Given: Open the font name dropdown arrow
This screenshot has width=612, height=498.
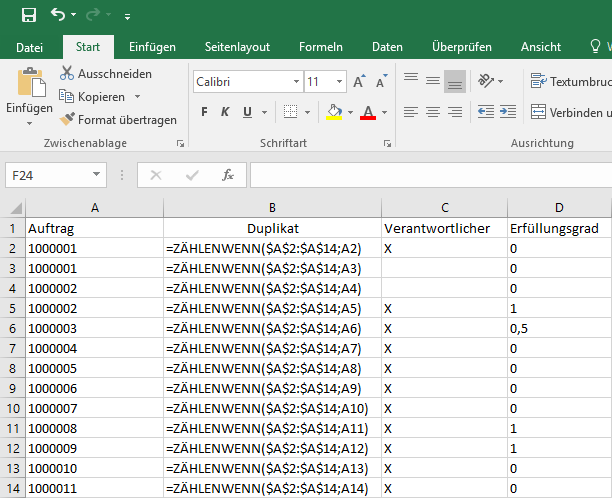Looking at the screenshot, I should tap(297, 82).
